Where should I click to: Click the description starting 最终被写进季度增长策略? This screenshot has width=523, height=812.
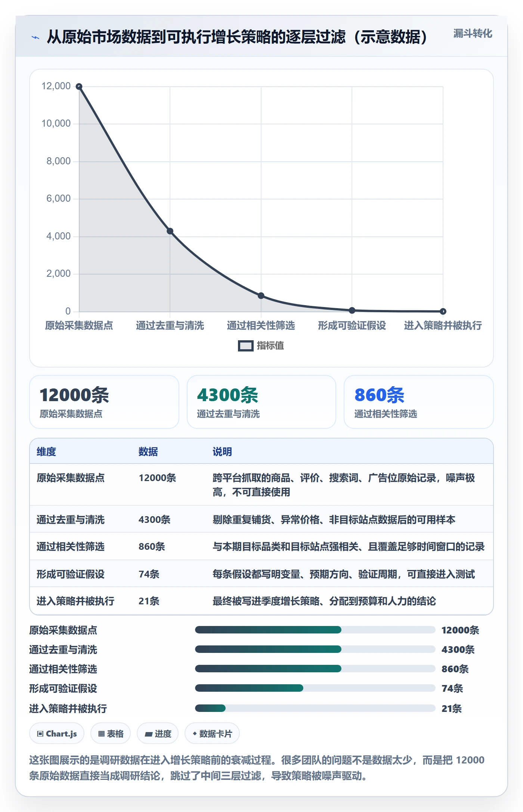click(x=324, y=601)
